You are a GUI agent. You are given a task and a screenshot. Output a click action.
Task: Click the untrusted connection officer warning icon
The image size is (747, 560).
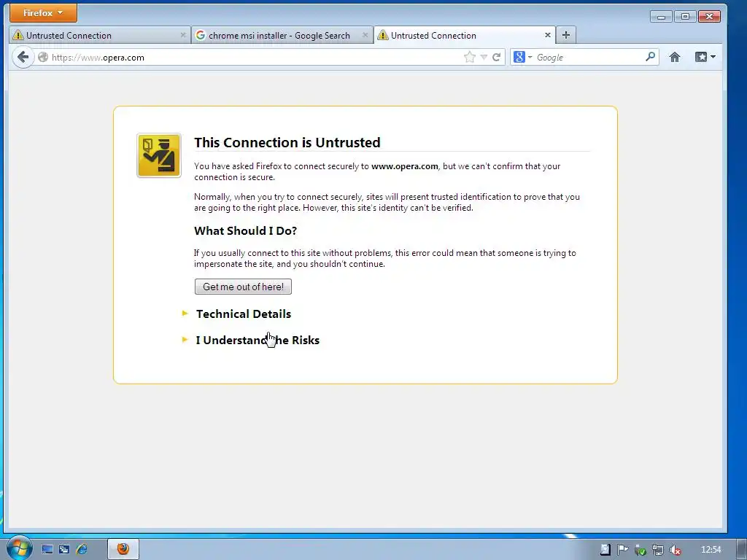click(x=159, y=156)
